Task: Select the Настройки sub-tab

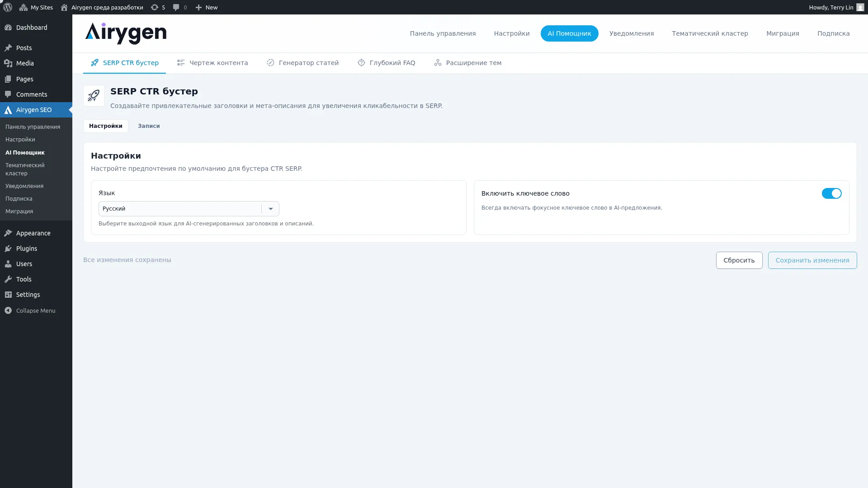Action: [x=106, y=126]
